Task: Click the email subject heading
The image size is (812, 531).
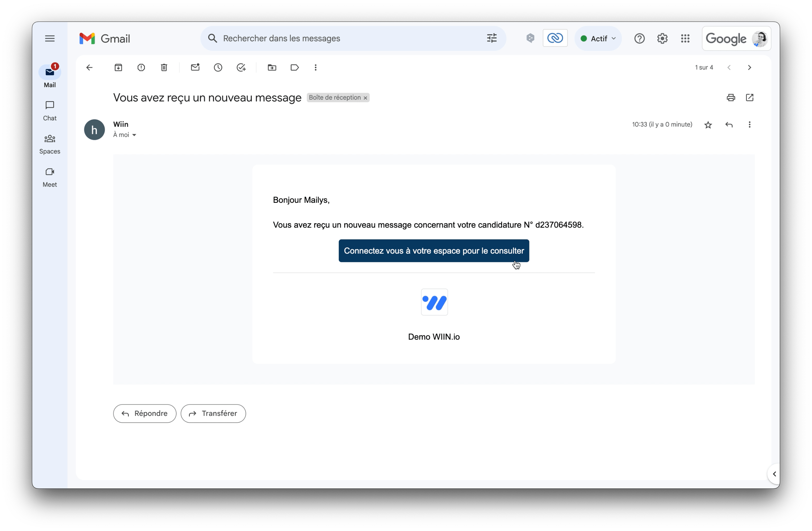Action: pos(207,98)
